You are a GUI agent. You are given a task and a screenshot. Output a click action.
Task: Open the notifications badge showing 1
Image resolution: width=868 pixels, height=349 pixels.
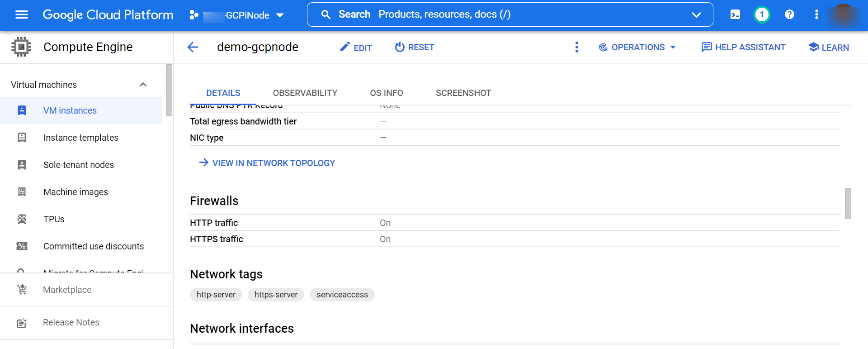(762, 14)
